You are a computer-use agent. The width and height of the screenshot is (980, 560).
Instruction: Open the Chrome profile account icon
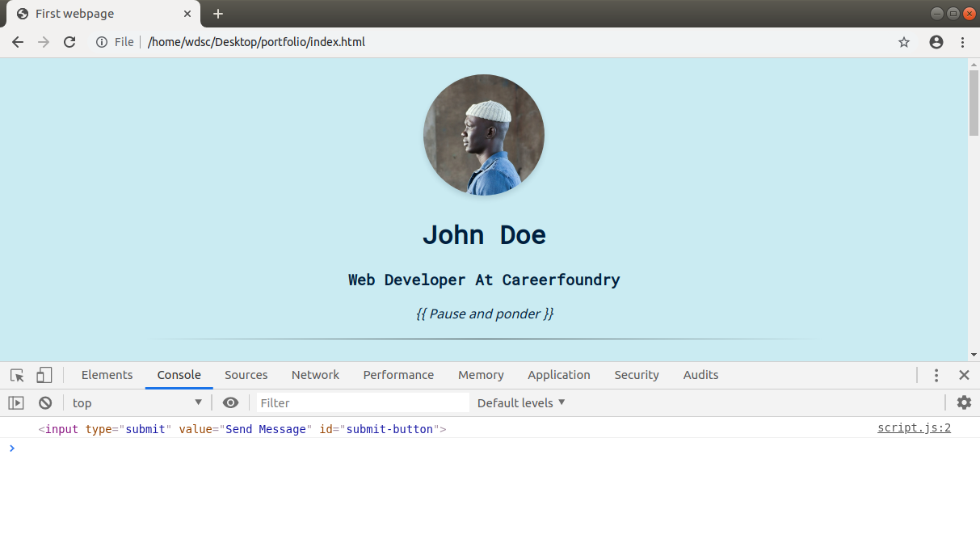[936, 42]
